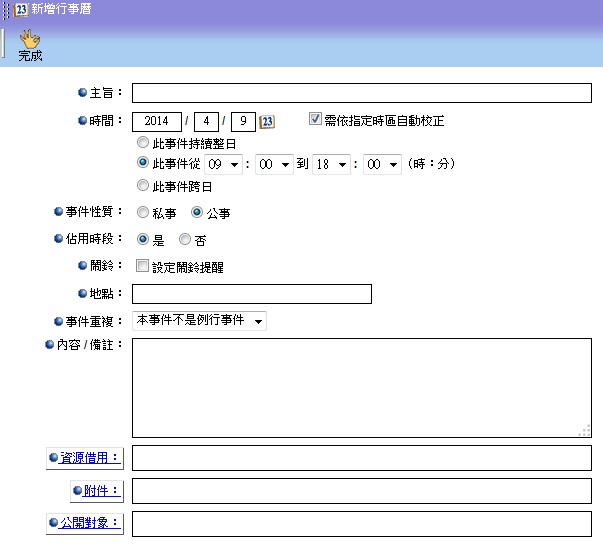Open the end hour 18 dropdown
The height and width of the screenshot is (555, 603).
click(x=331, y=164)
